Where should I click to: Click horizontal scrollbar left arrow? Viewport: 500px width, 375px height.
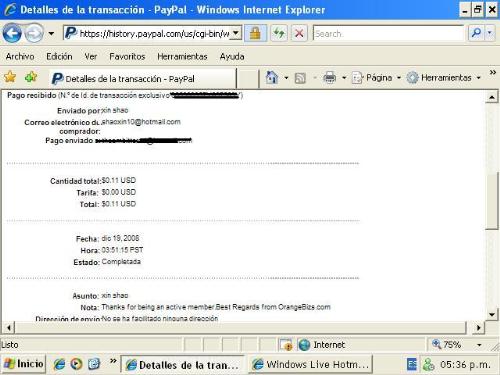point(9,328)
